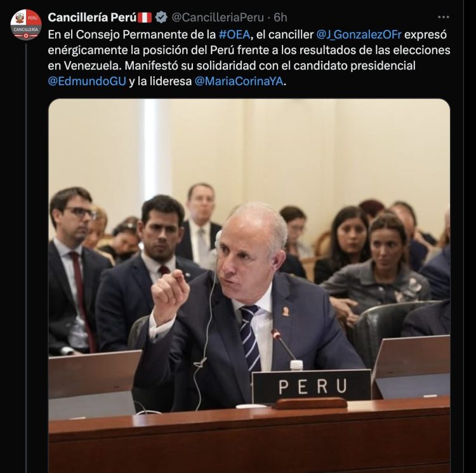Open the three-dot more options menu

point(443,17)
